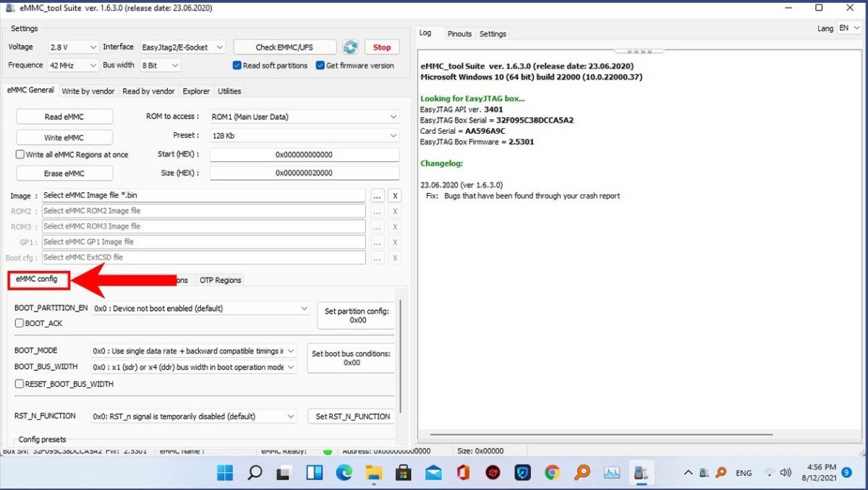This screenshot has height=490, width=868.
Task: Click the eMMC tool icon in taskbar
Action: [641, 473]
